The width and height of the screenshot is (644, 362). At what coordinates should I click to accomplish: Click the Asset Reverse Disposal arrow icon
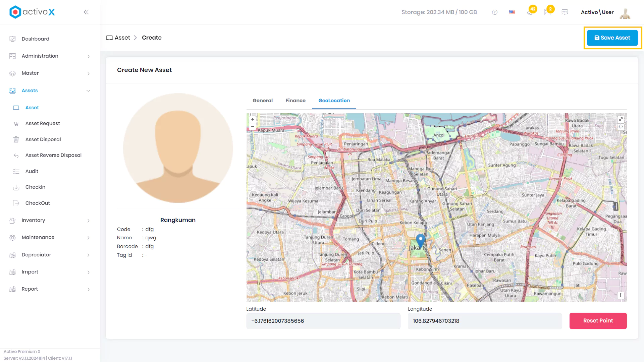pos(16,155)
